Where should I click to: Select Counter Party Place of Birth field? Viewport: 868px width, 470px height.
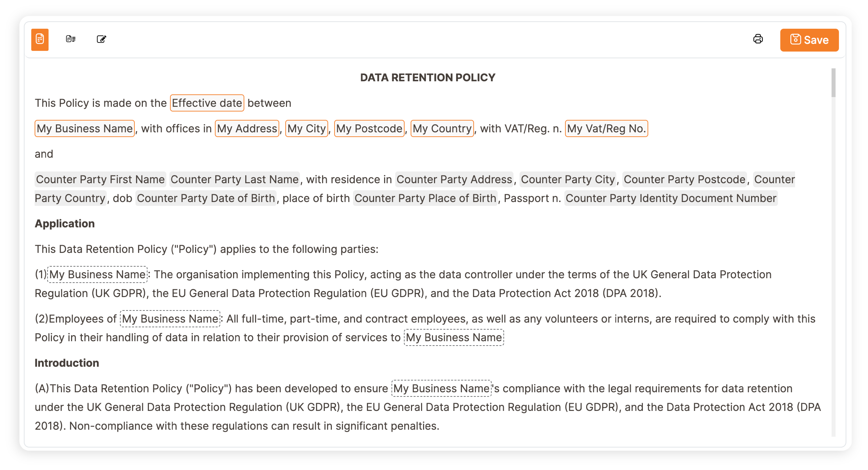click(x=425, y=198)
